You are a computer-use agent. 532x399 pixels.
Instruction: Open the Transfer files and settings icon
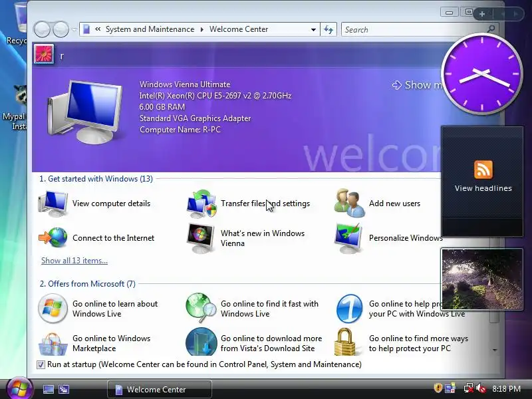click(201, 203)
